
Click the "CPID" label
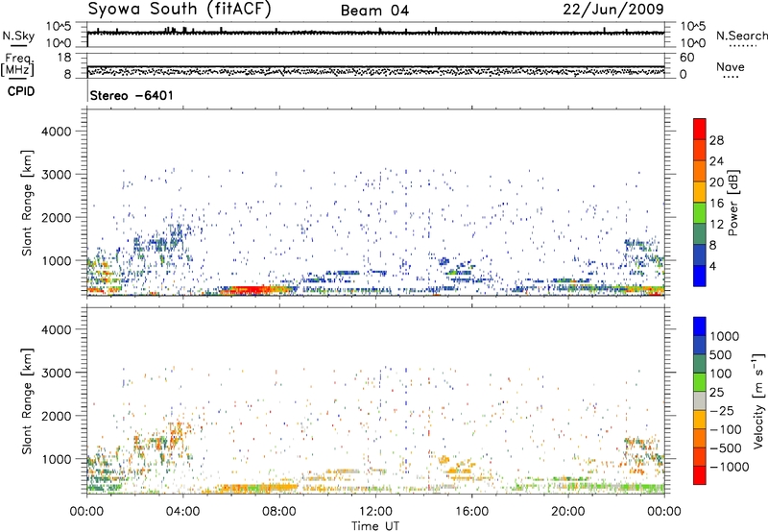[x=21, y=91]
